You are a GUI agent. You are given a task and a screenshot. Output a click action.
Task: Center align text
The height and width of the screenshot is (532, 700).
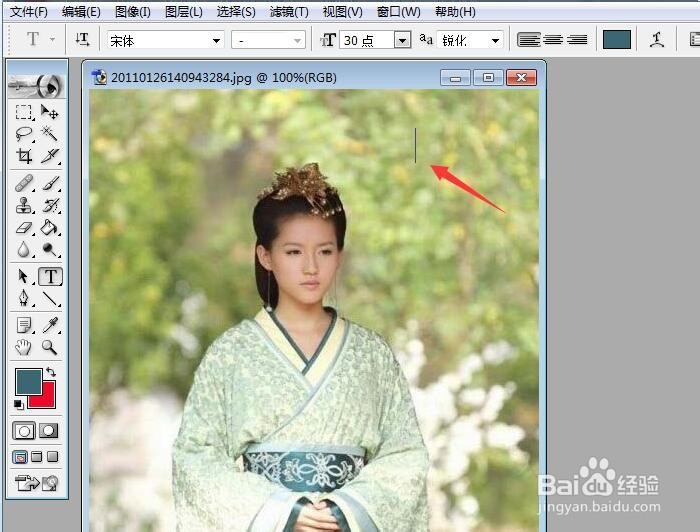tap(553, 40)
